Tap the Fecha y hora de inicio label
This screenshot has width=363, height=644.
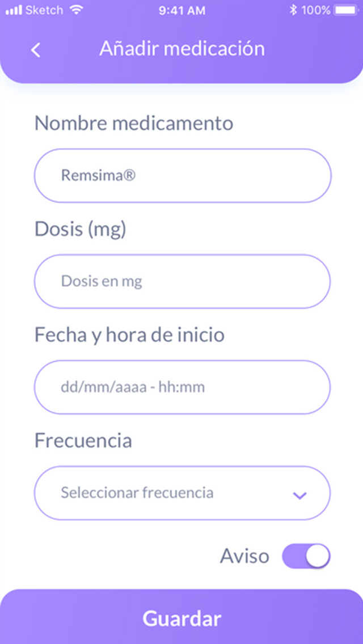point(129,334)
